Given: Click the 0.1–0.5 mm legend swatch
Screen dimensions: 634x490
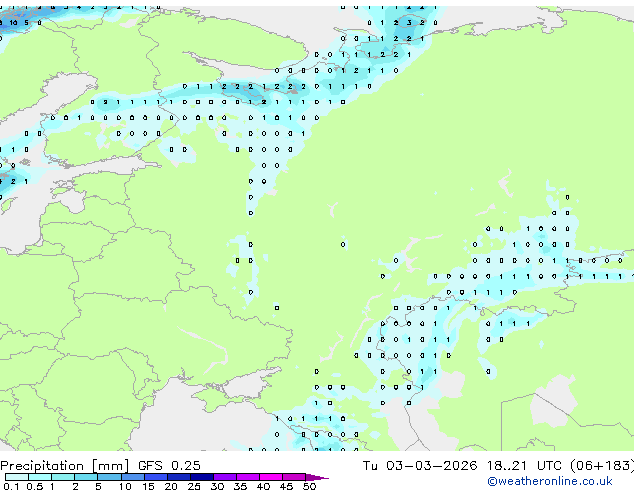Looking at the screenshot, I should point(17,477).
